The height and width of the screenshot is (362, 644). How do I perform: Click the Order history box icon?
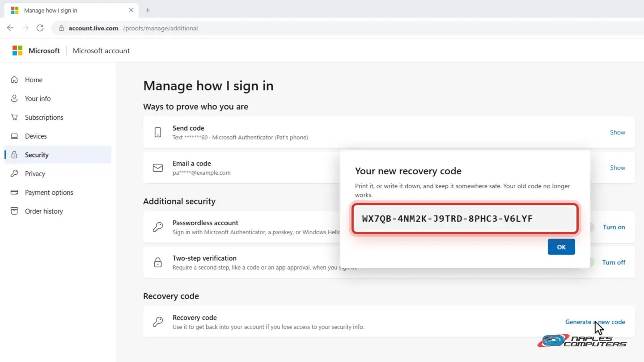pyautogui.click(x=14, y=211)
